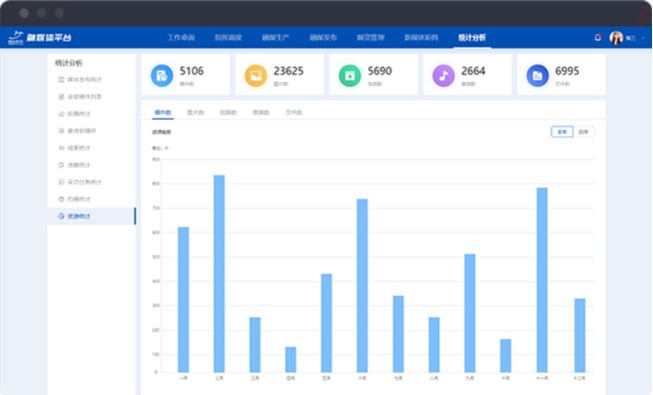This screenshot has height=395, width=653.
Task: Click the blue document icon beside 5106
Action: pyautogui.click(x=162, y=75)
